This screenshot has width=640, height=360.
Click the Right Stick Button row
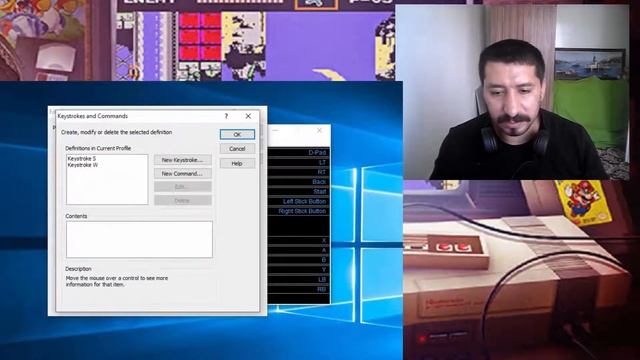[299, 211]
